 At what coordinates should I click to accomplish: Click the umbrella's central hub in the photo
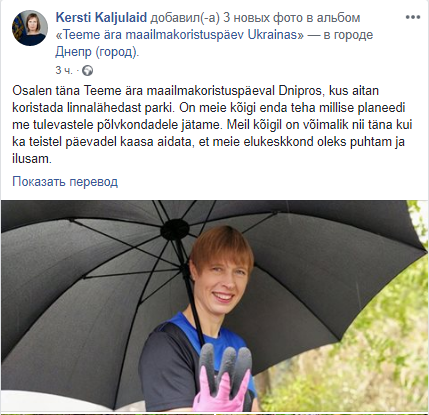(x=175, y=229)
